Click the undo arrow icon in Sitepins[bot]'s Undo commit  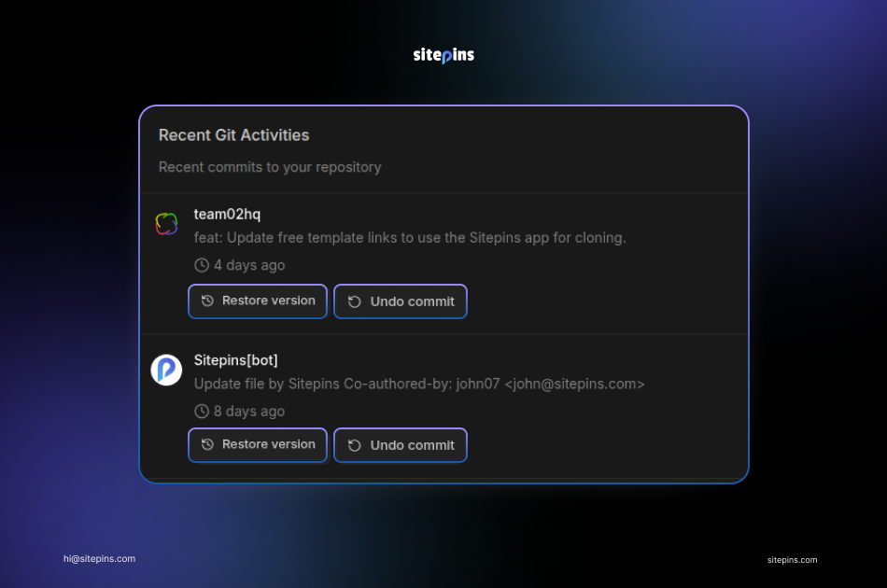pos(355,445)
